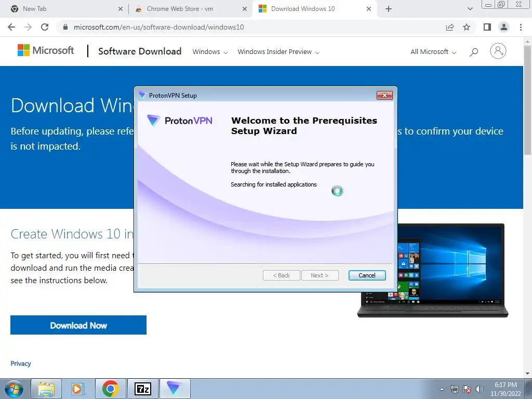Click the Microsoft sign-in account icon
The width and height of the screenshot is (532, 399).
tap(498, 51)
